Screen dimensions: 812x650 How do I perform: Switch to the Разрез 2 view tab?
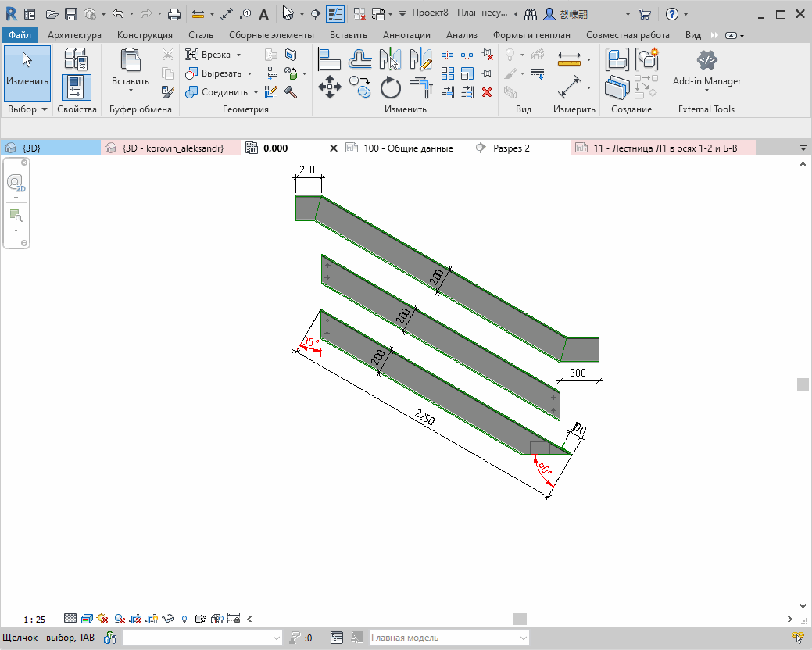pyautogui.click(x=511, y=148)
